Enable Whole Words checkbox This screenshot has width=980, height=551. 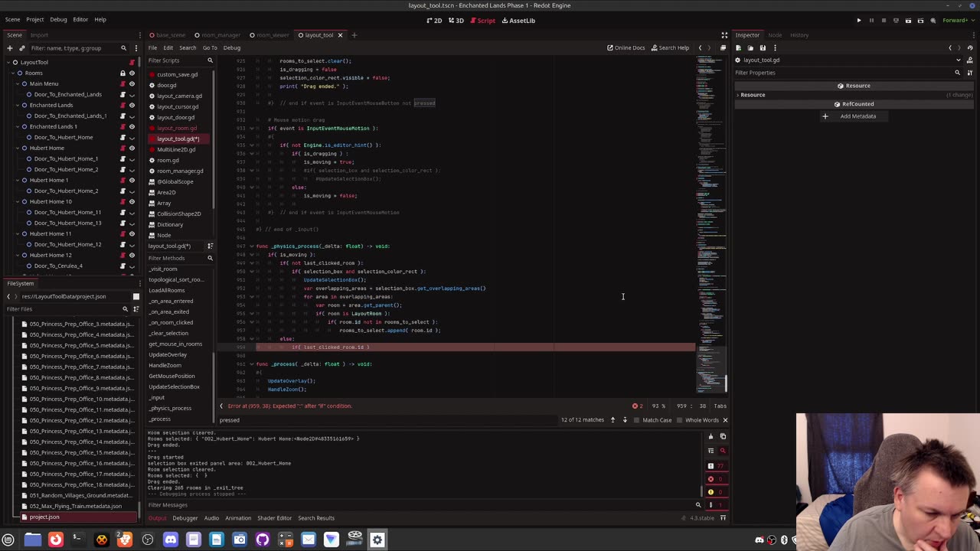tap(697, 419)
